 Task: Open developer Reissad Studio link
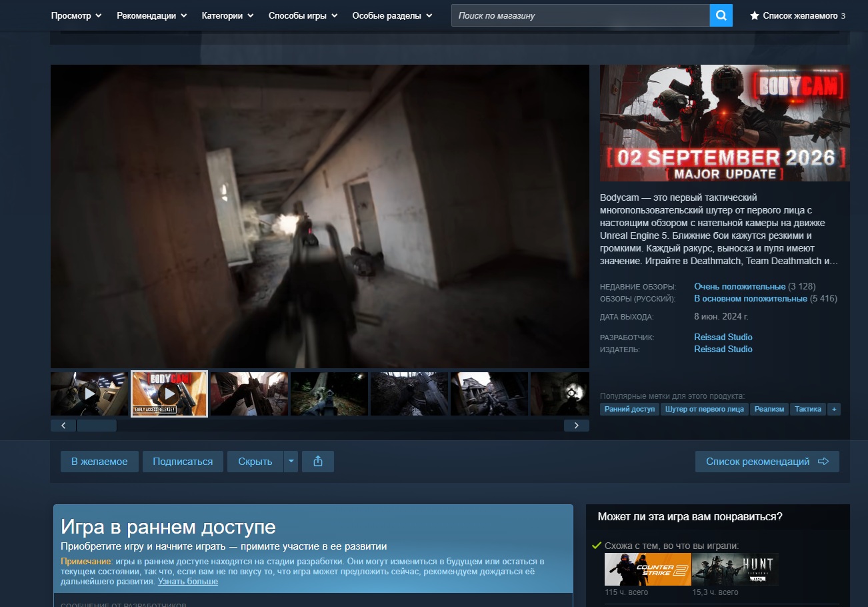point(723,338)
